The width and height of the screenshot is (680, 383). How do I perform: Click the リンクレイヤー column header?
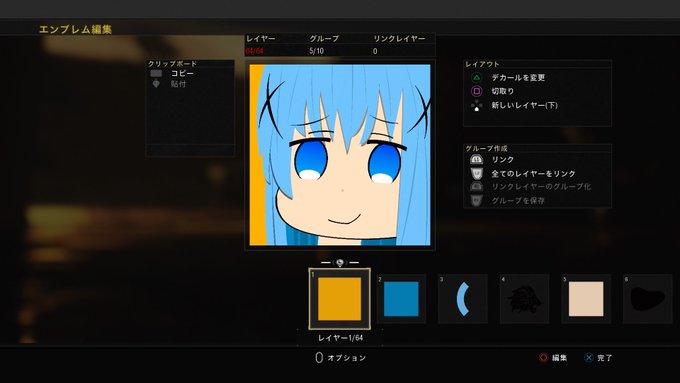coord(399,39)
